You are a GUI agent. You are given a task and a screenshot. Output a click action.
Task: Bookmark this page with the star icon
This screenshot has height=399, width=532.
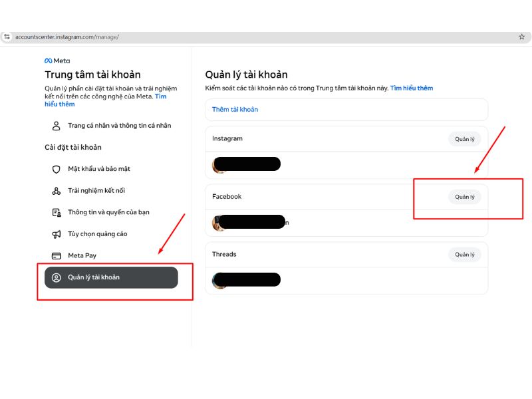pyautogui.click(x=521, y=37)
